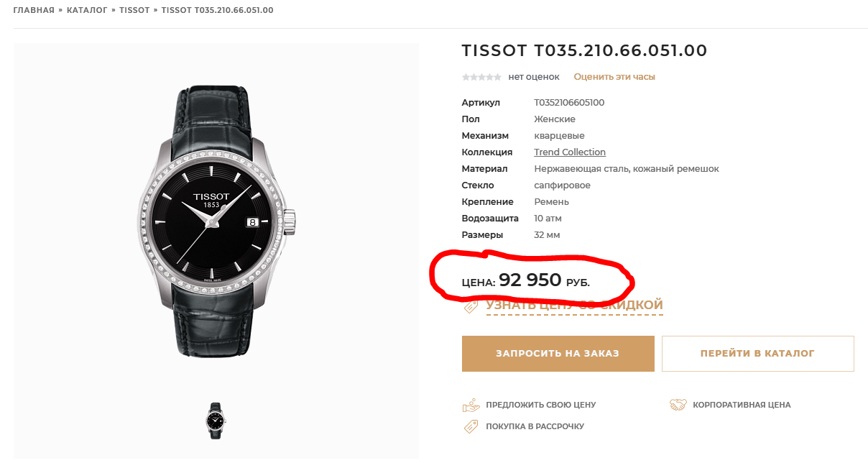Click the five-star rating row
The height and width of the screenshot is (463, 868).
[x=481, y=77]
